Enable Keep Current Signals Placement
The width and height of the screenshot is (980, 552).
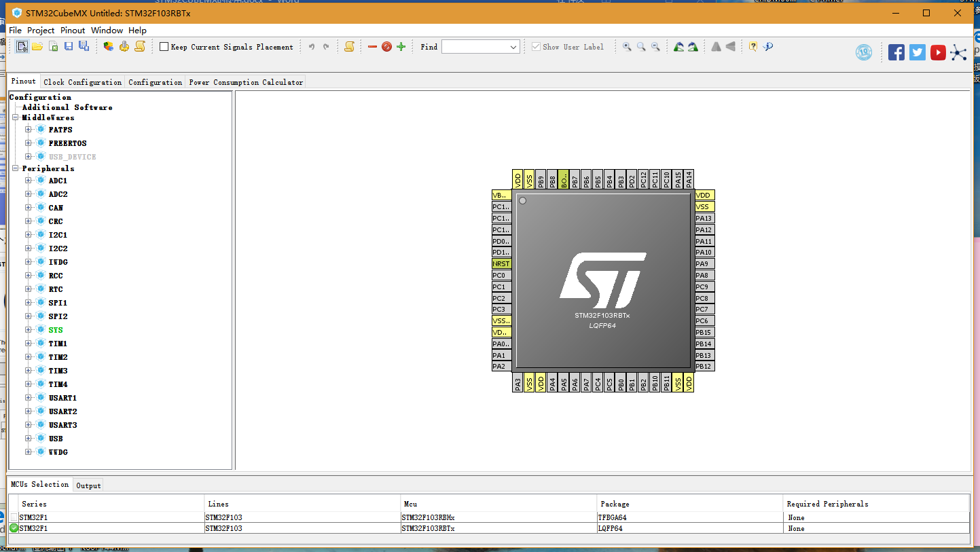click(163, 46)
